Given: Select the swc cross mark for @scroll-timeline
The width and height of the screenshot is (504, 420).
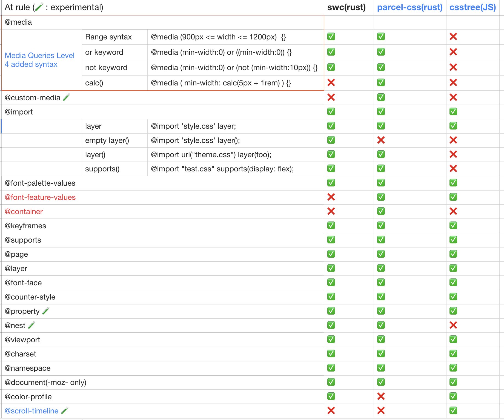Looking at the screenshot, I should click(x=331, y=410).
